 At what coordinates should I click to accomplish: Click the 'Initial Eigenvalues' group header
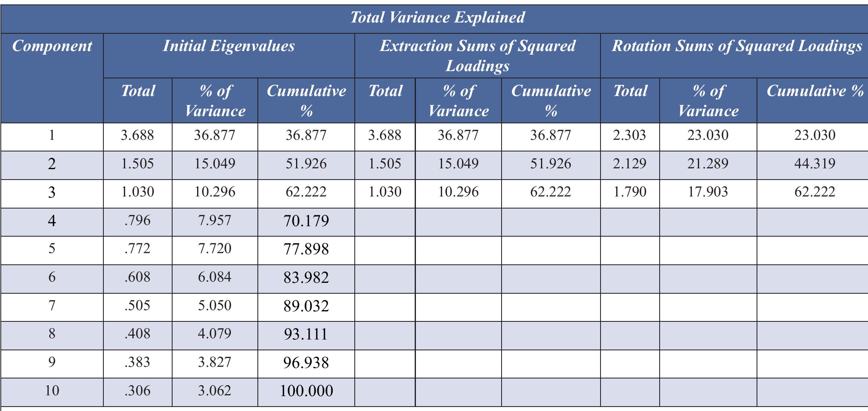coord(228,46)
